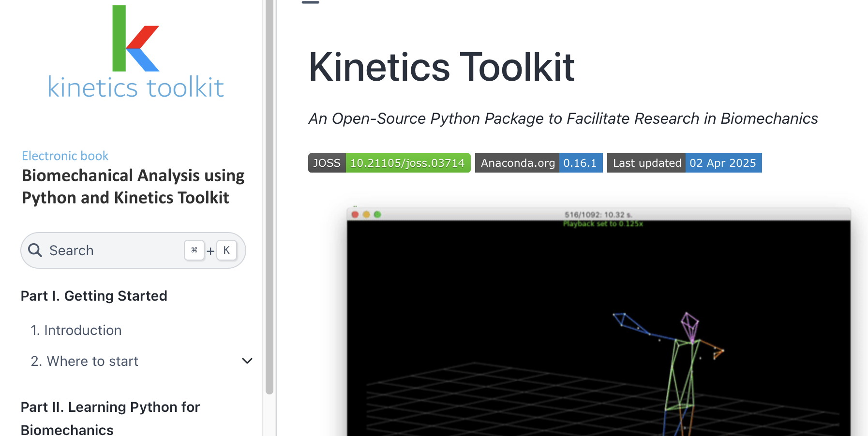
Task: Click the book title 'Biomechanical Analysis using Python'
Action: (133, 186)
